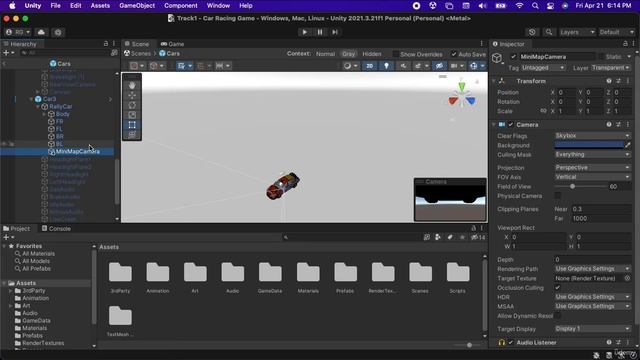The width and height of the screenshot is (640, 360).
Task: Open FOV Axis dropdown
Action: [x=592, y=177]
